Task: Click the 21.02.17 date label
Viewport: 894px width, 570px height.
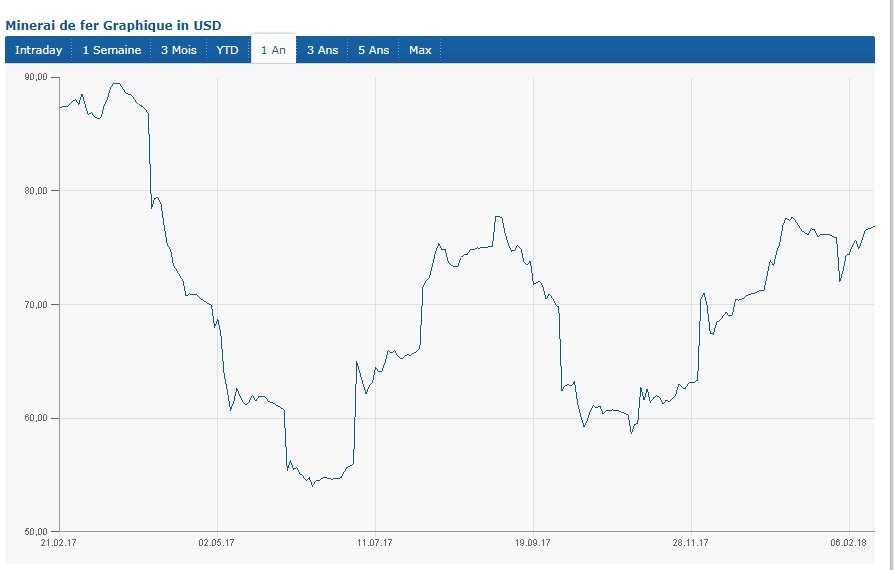Action: click(x=59, y=544)
